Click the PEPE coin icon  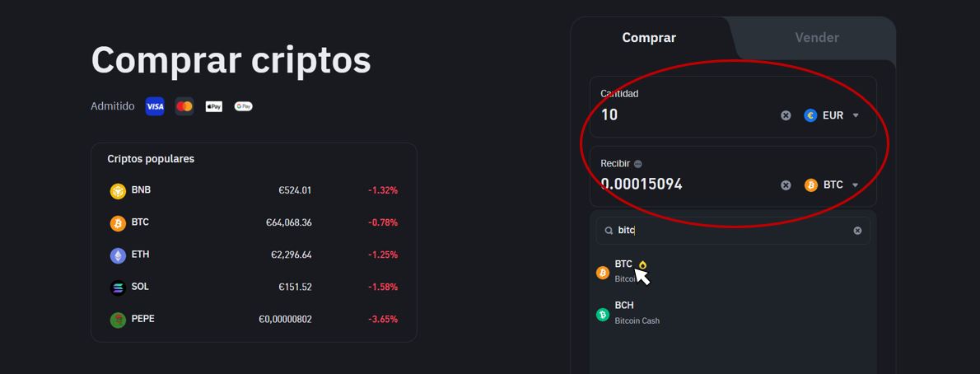point(118,320)
